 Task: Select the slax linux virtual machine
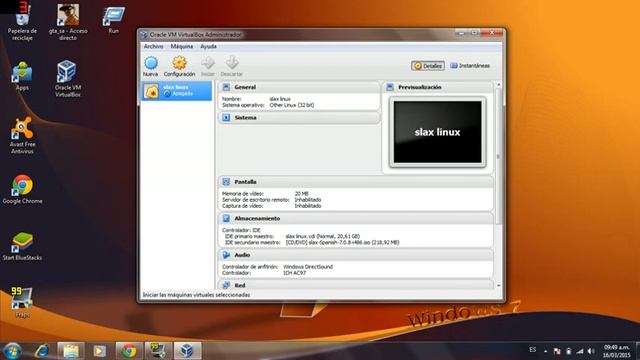(176, 91)
